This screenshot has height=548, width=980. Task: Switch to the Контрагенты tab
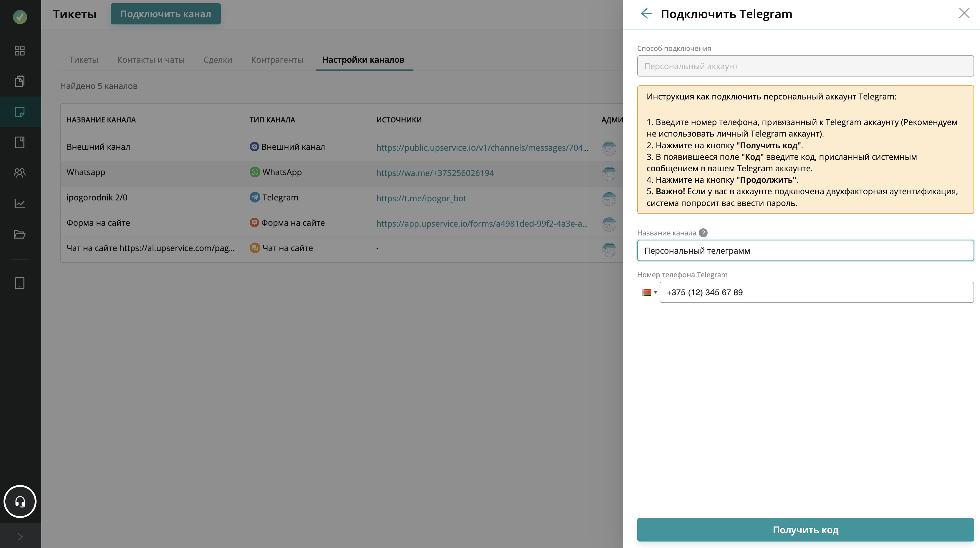(x=277, y=60)
